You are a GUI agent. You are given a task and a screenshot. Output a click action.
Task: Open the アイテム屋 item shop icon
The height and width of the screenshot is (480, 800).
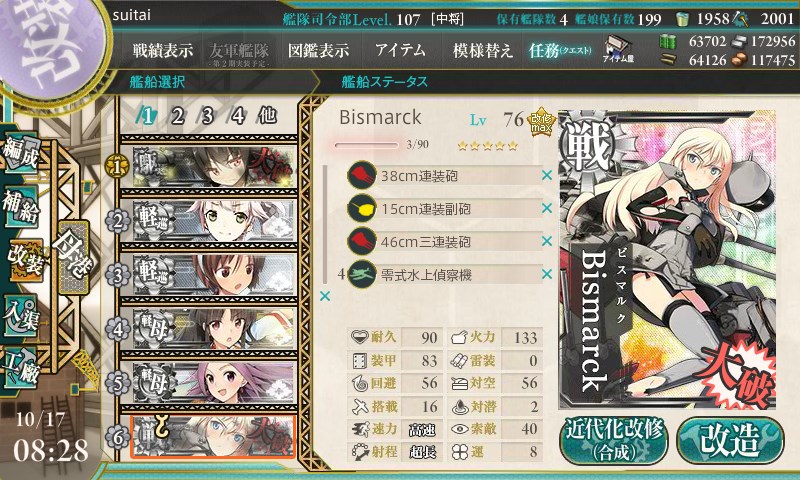pos(618,49)
